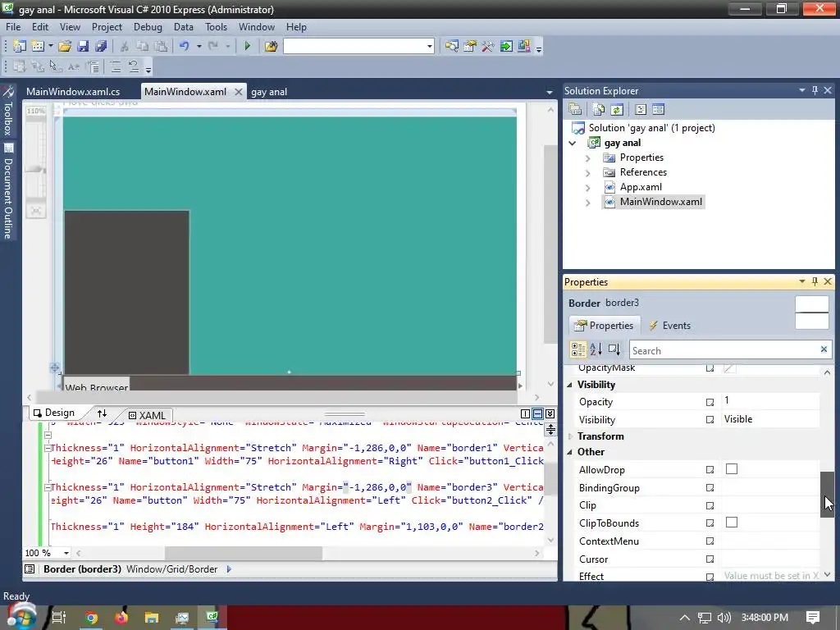Collapse the Visibility property category
Viewport: 840px width, 630px height.
click(569, 386)
